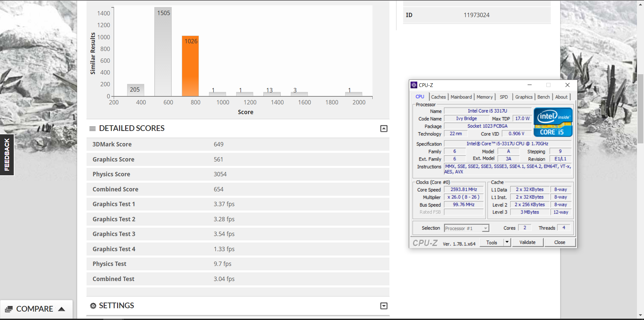Click the scrollbar down arrow
Image resolution: width=644 pixels, height=320 pixels.
[x=641, y=315]
